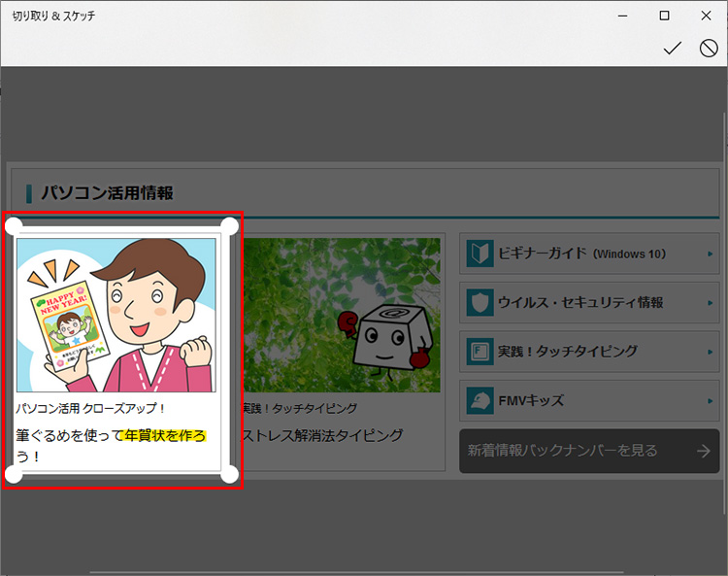Viewport: 728px width, 576px height.
Task: Click the bottom-right crop handle
Action: [x=229, y=474]
